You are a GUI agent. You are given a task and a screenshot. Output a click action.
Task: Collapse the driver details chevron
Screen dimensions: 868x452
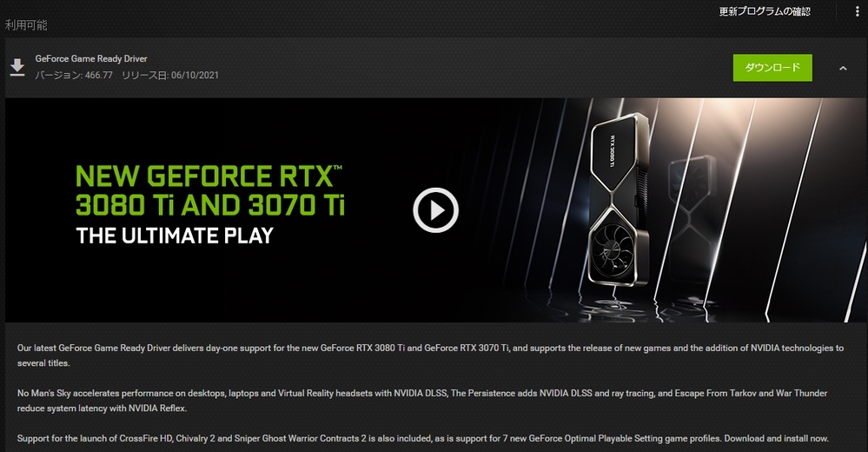tap(843, 68)
